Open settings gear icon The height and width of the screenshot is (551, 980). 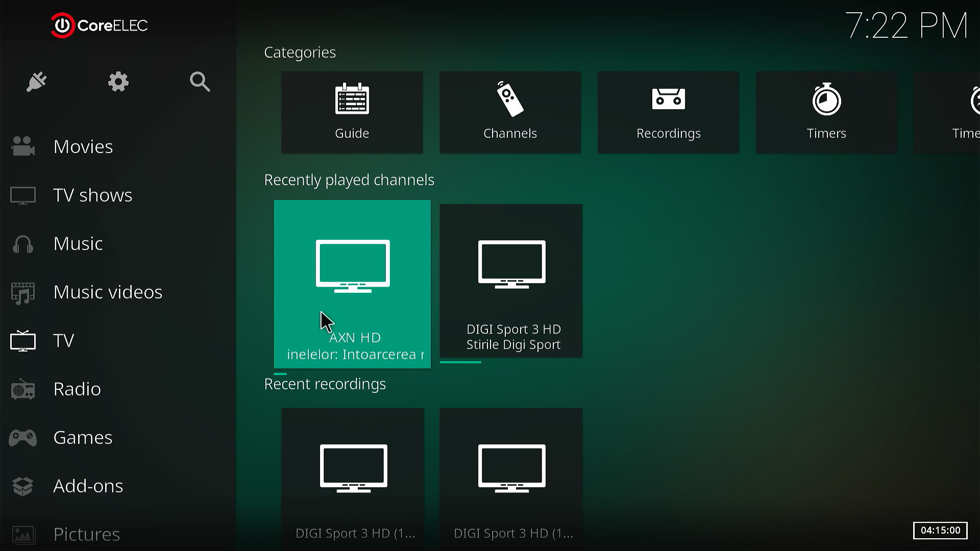tap(118, 82)
